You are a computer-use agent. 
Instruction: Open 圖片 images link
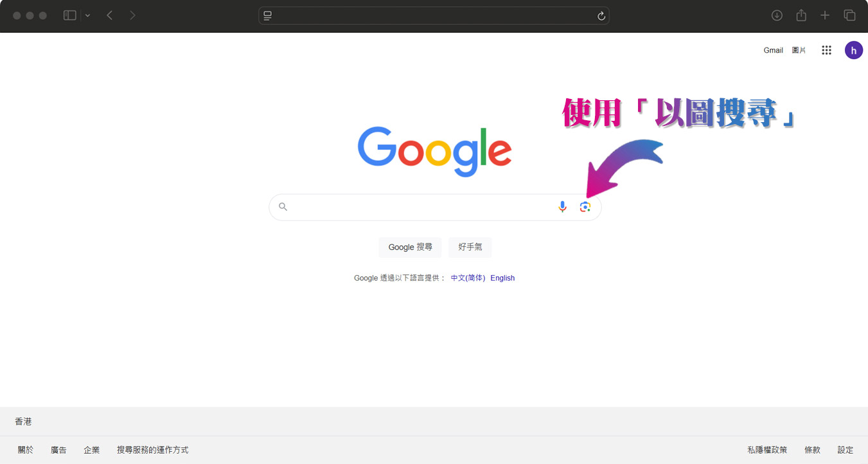tap(799, 50)
